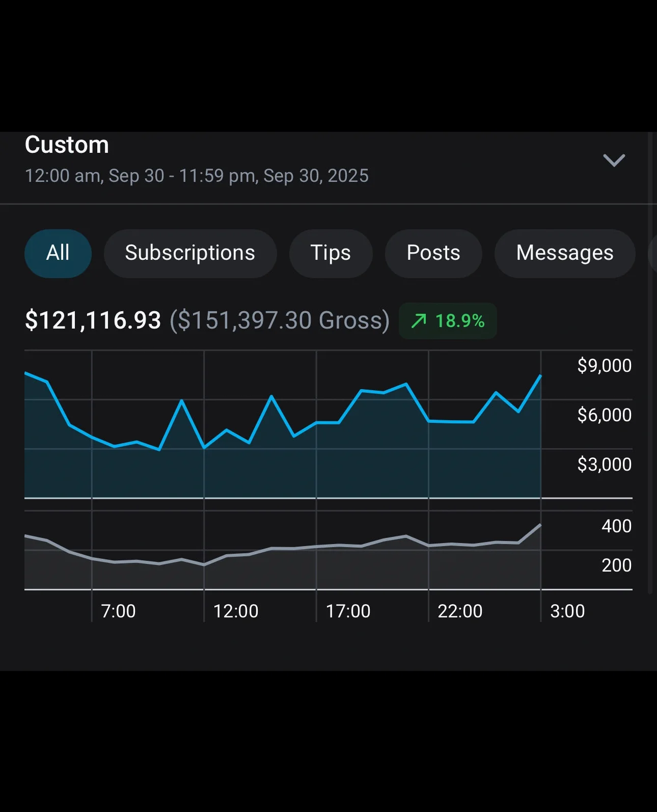This screenshot has width=657, height=812.
Task: Tap the Custom period heading
Action: (x=67, y=145)
